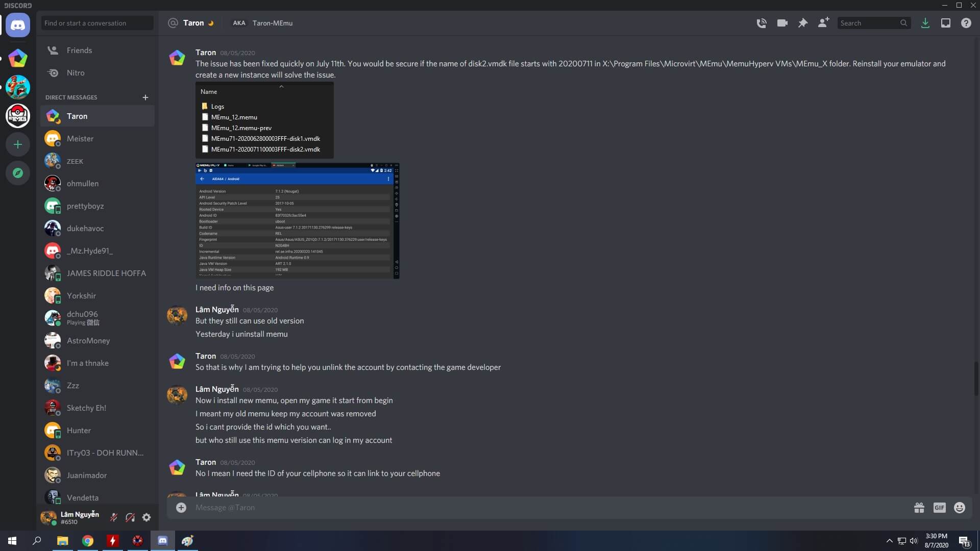This screenshot has width=980, height=551.
Task: Click Lâm Nguyễn user panel name
Action: pos(80,514)
